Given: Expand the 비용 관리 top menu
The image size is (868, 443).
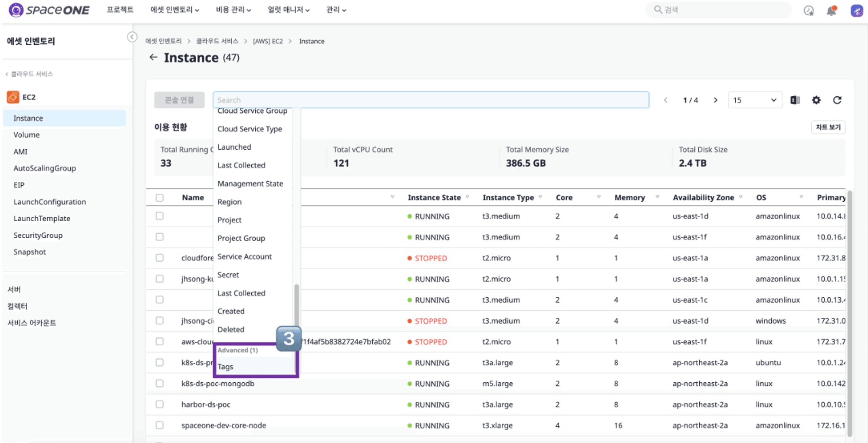Looking at the screenshot, I should click(233, 10).
